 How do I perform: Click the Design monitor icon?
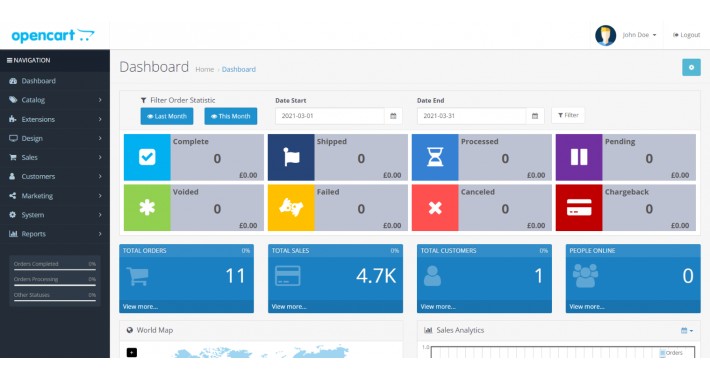coord(13,138)
